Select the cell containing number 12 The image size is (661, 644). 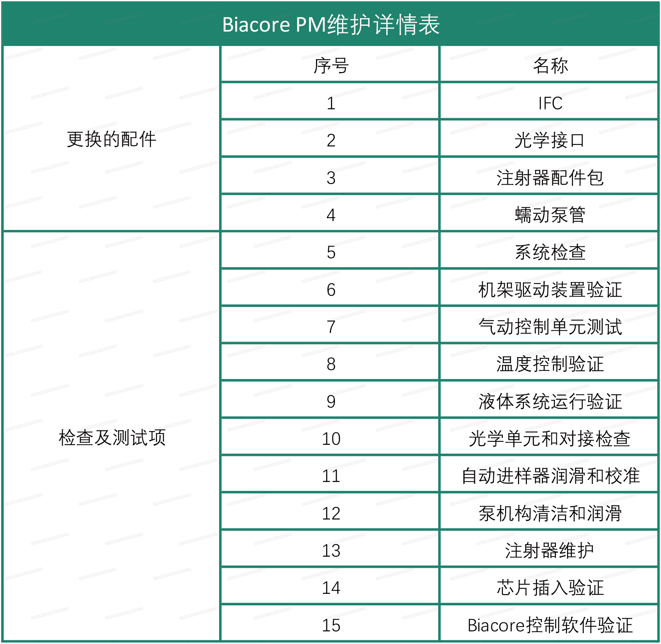(x=330, y=511)
